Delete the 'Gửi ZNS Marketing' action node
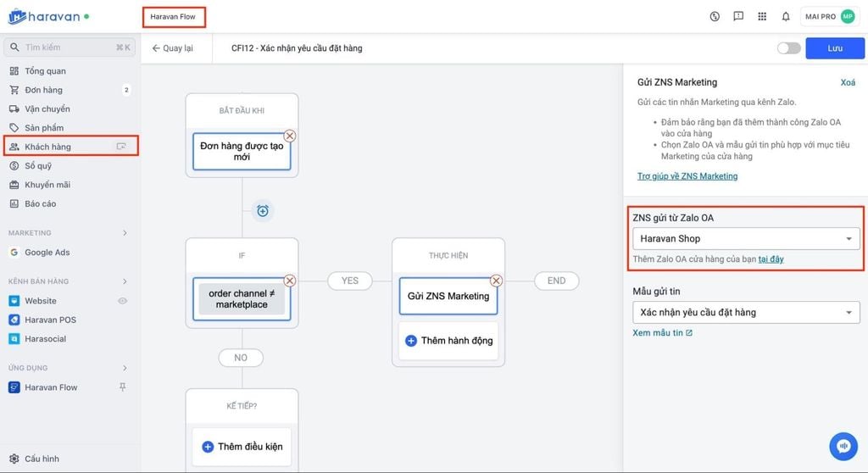The height and width of the screenshot is (473, 868). [x=497, y=281]
